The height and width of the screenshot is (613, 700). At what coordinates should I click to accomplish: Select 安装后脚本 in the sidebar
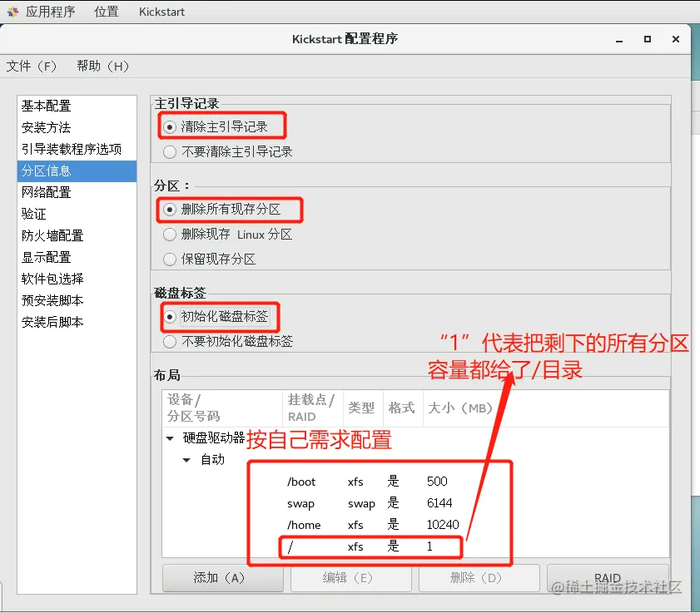click(x=77, y=322)
